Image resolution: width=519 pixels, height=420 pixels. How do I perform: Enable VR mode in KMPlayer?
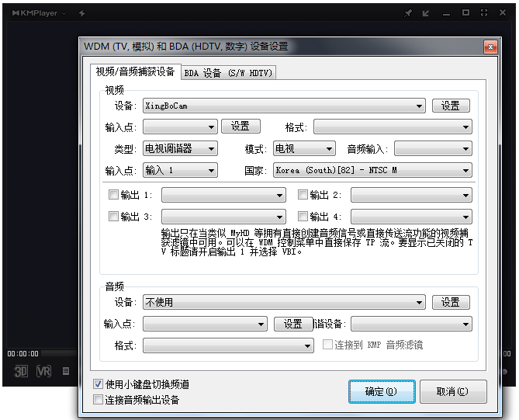pos(43,371)
